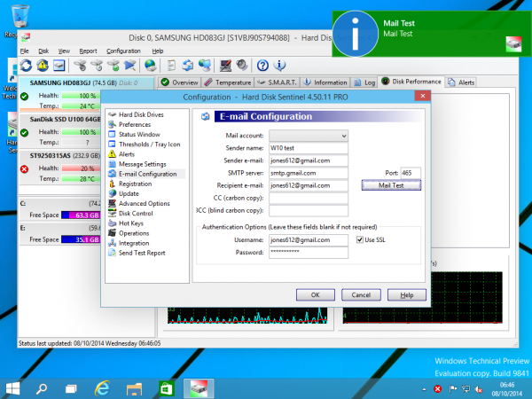The image size is (532, 399).
Task: Click the Help button in dialog
Action: pos(407,295)
